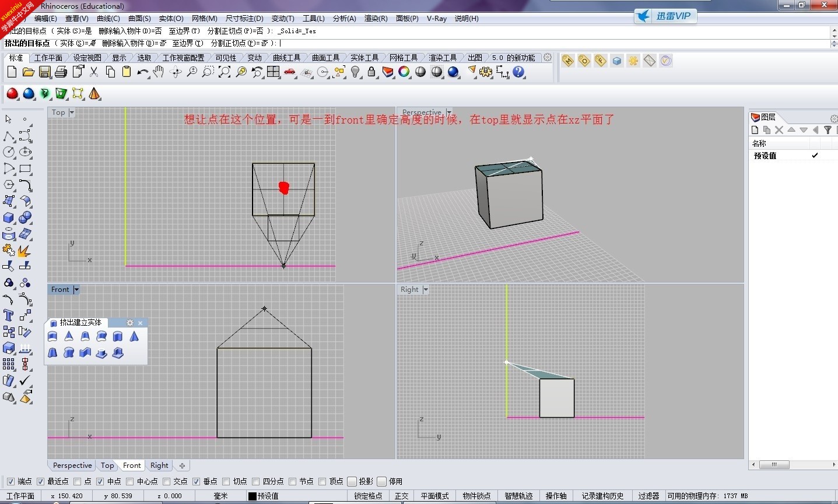Click the Undo arrow icon
Image resolution: width=838 pixels, height=504 pixels.
(x=142, y=72)
